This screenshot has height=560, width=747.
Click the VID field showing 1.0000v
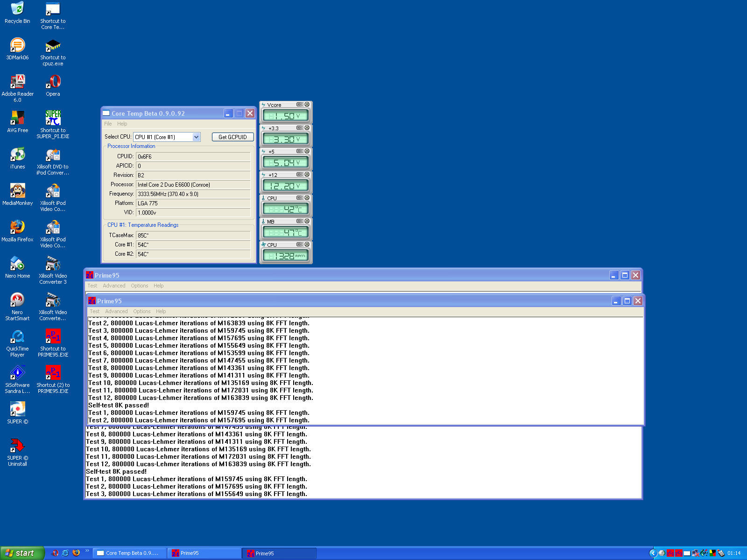point(193,213)
